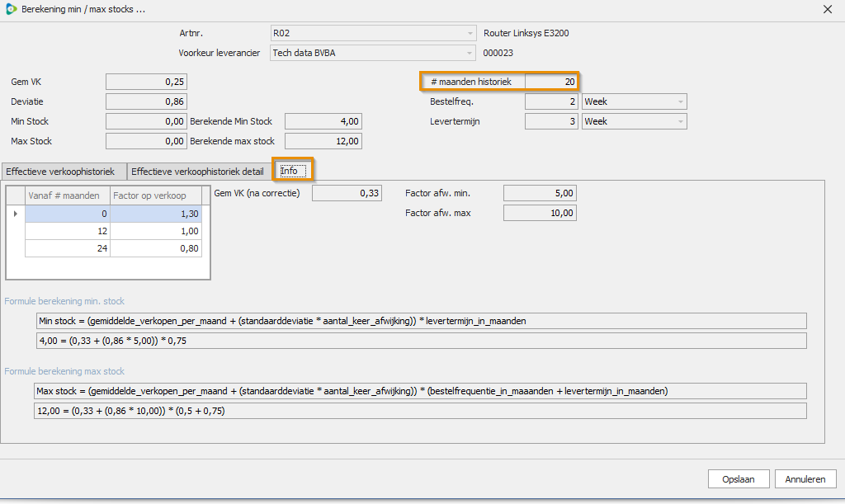Open Effectieve verkoophistoriek detail tab
Screen dimensions: 845x504
[x=199, y=172]
